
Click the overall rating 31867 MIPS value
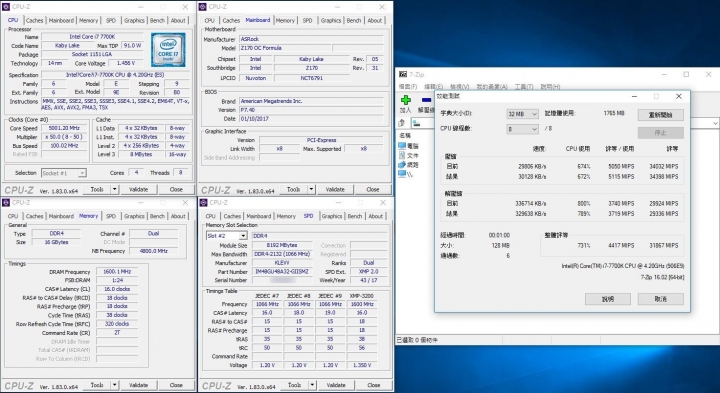coord(664,246)
